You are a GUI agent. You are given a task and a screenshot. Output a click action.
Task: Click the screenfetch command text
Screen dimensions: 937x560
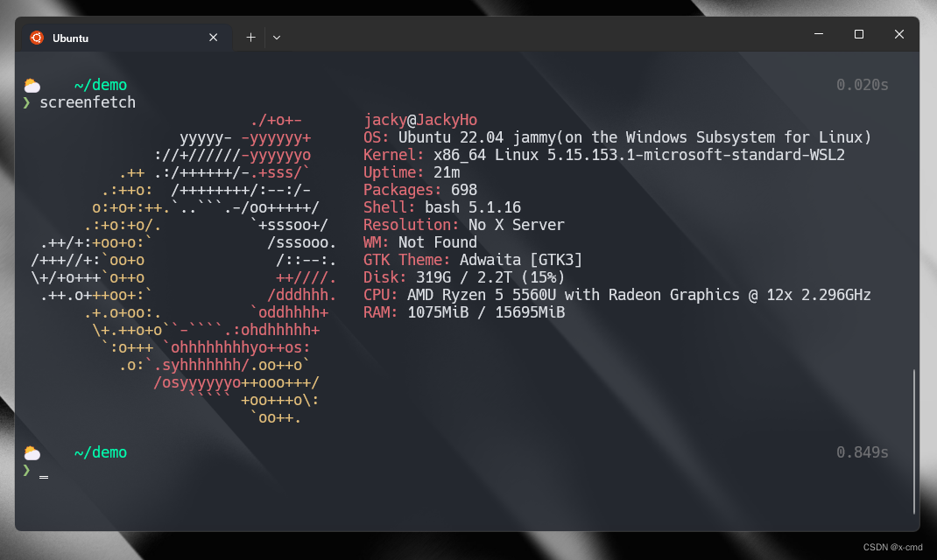(x=88, y=102)
